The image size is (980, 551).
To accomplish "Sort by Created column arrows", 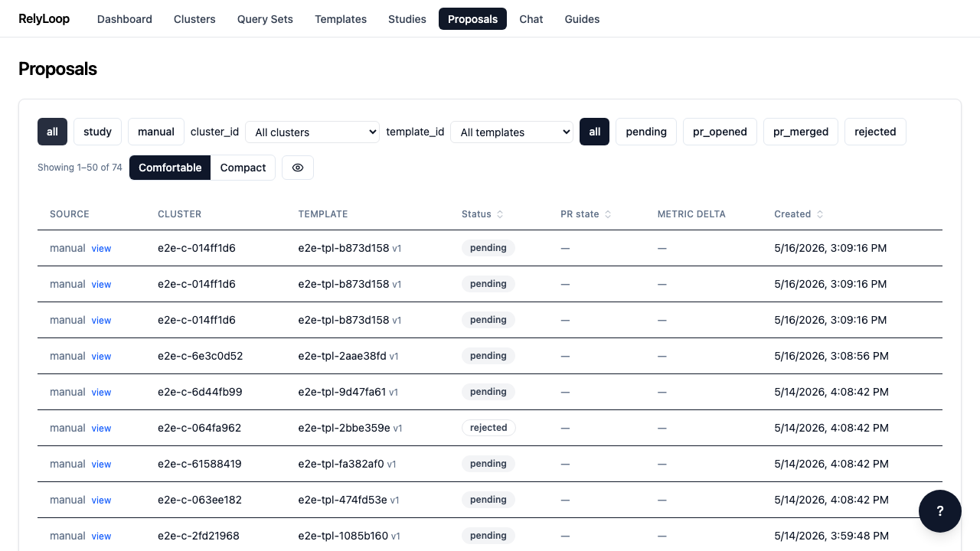I will tap(820, 214).
